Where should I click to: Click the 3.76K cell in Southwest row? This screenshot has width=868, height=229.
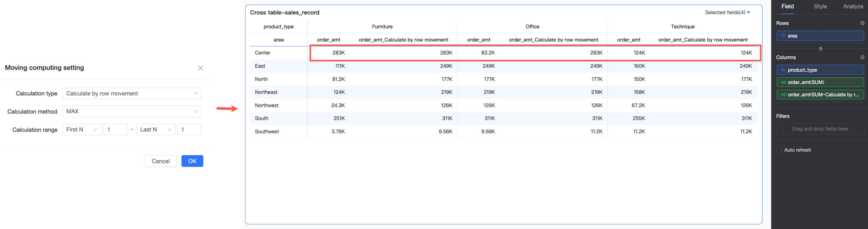pos(338,131)
